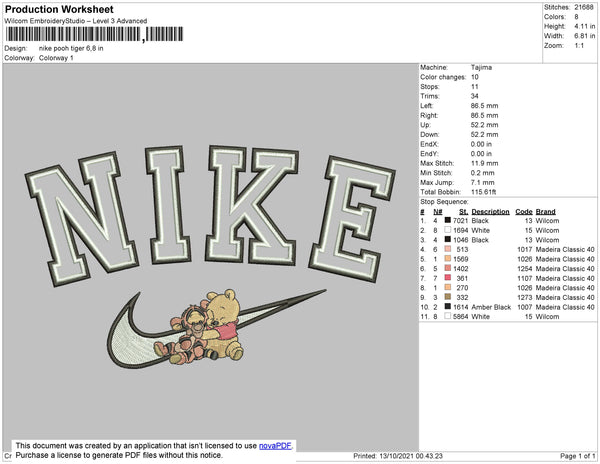Click the 'Production Worksheet' title
The height and width of the screenshot is (464, 600).
pyautogui.click(x=59, y=10)
